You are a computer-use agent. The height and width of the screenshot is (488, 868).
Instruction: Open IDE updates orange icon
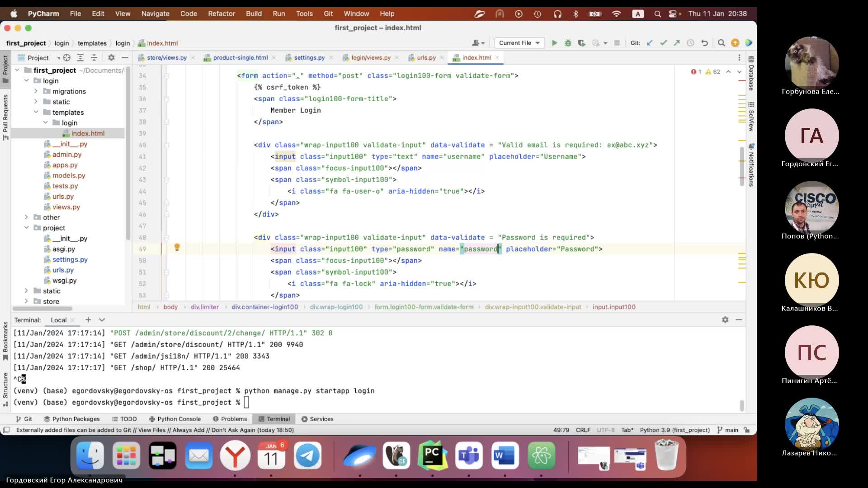tap(735, 43)
